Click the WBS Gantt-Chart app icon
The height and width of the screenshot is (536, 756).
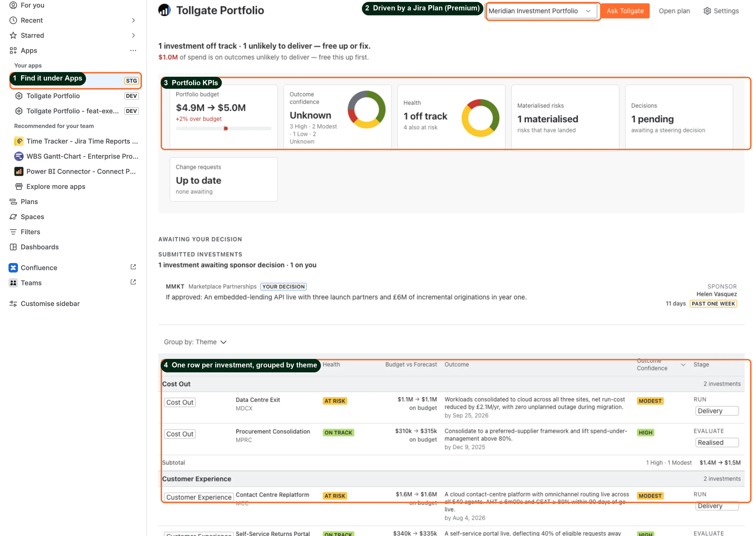pyautogui.click(x=19, y=156)
